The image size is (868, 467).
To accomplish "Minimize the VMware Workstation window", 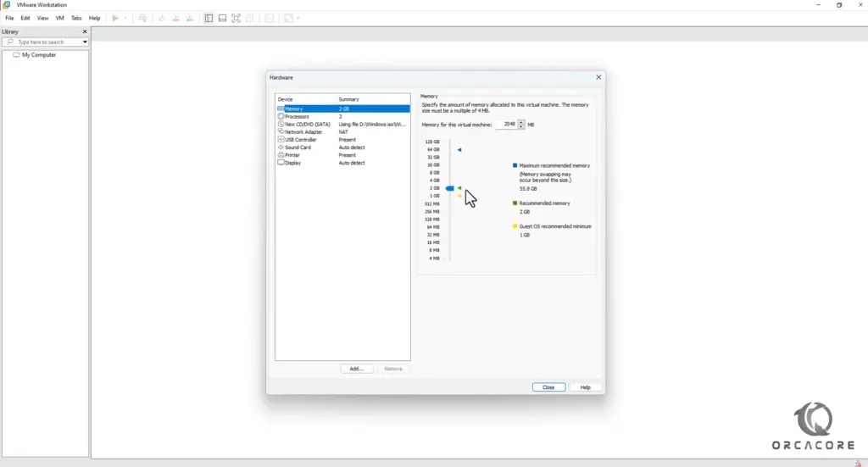I will pos(818,5).
